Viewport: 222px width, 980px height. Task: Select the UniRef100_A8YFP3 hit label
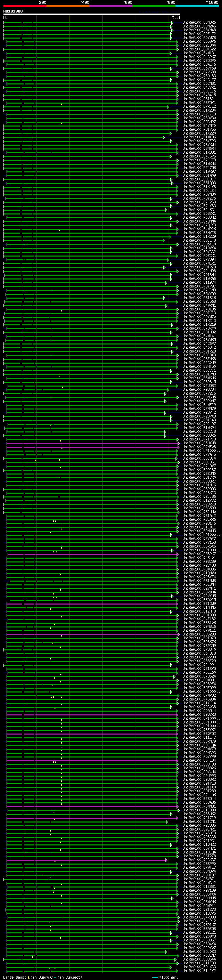(199, 141)
